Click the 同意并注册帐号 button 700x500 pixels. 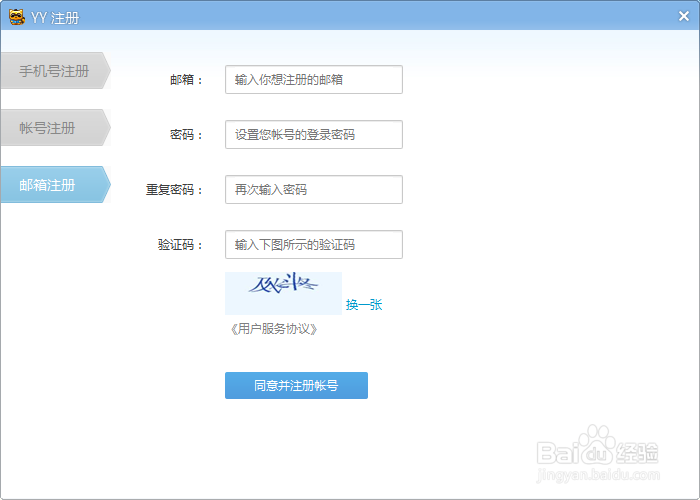pyautogui.click(x=296, y=385)
